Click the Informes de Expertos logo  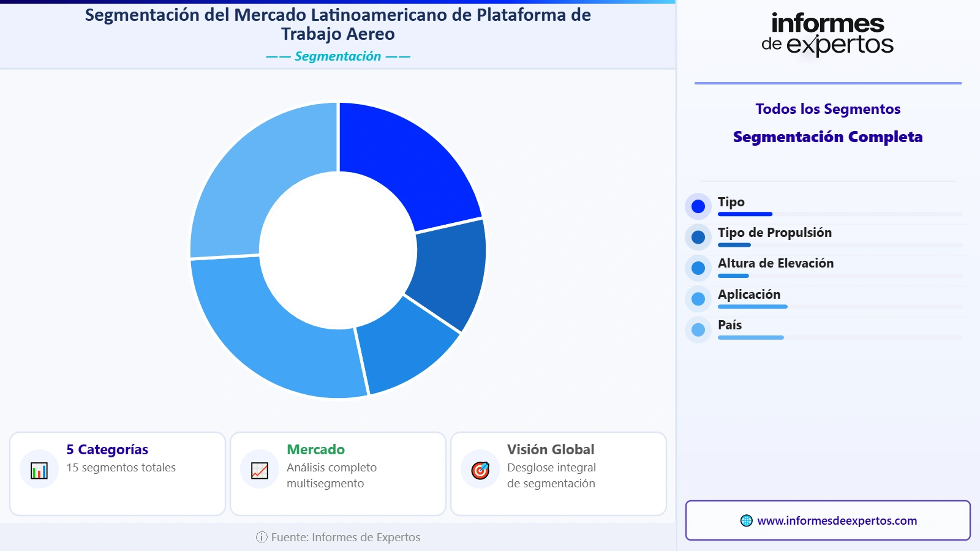pos(827,36)
